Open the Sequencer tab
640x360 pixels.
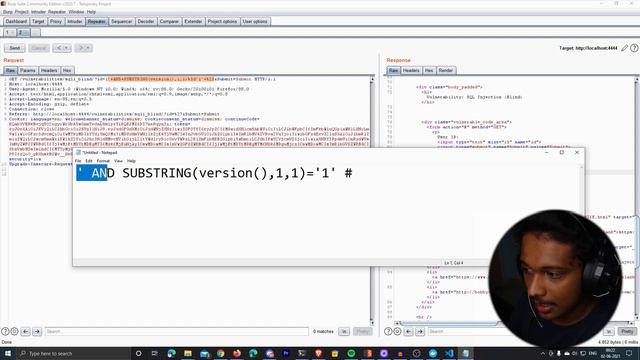[122, 22]
